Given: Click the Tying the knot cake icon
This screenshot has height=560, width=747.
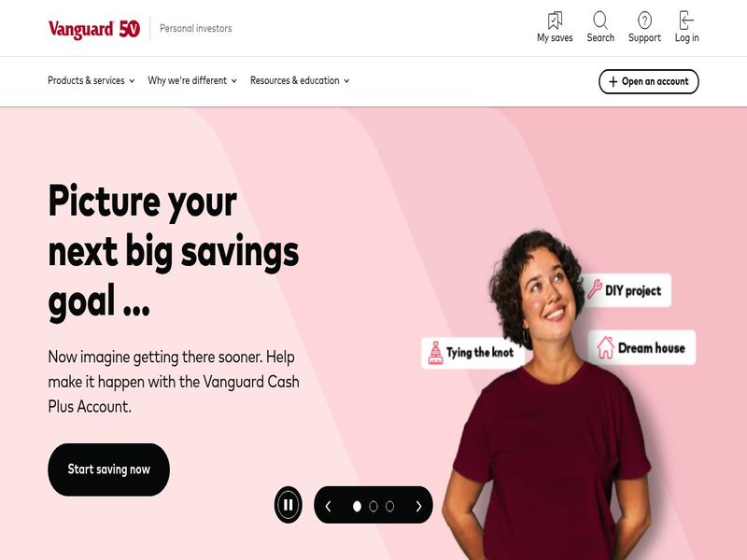Looking at the screenshot, I should (x=435, y=353).
